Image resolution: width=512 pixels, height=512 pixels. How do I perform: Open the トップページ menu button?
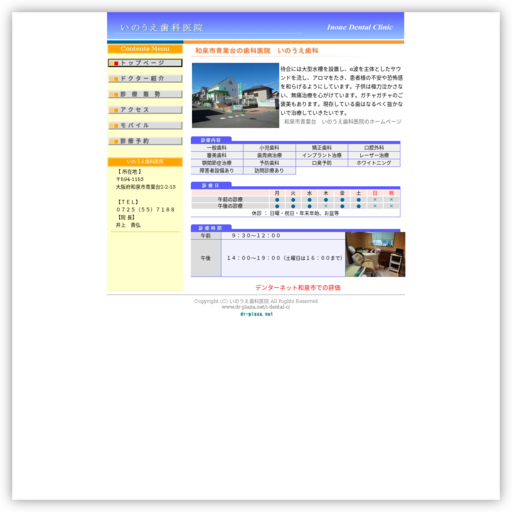[145, 63]
